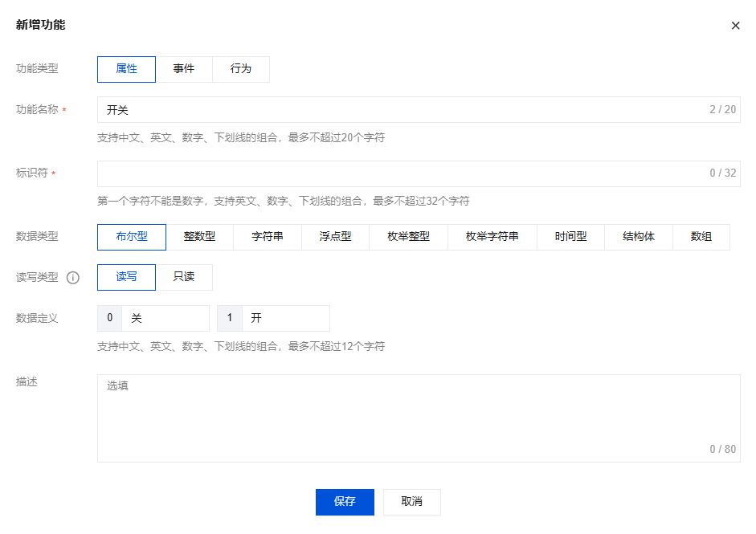Choose 数组 data type
Image resolution: width=756 pixels, height=534 pixels.
click(701, 237)
